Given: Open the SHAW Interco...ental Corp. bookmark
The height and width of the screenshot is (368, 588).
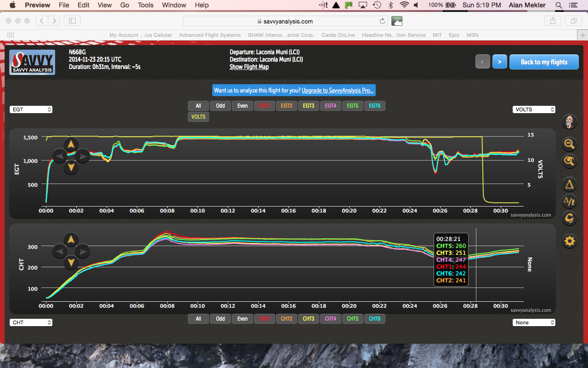Looking at the screenshot, I should click(281, 35).
